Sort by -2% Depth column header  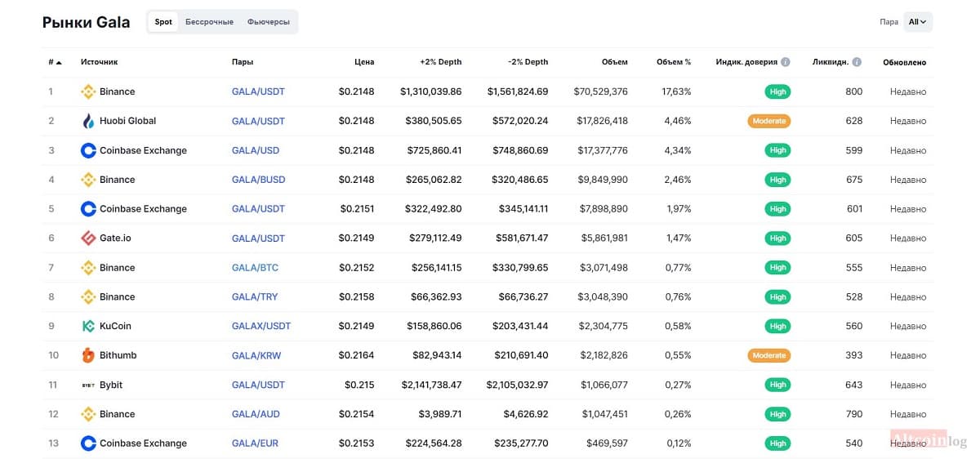click(528, 62)
